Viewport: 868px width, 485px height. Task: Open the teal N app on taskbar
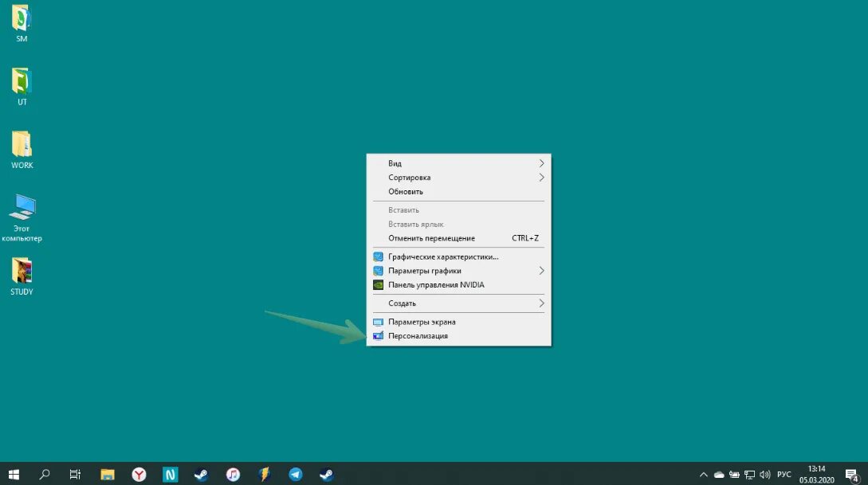(x=170, y=475)
